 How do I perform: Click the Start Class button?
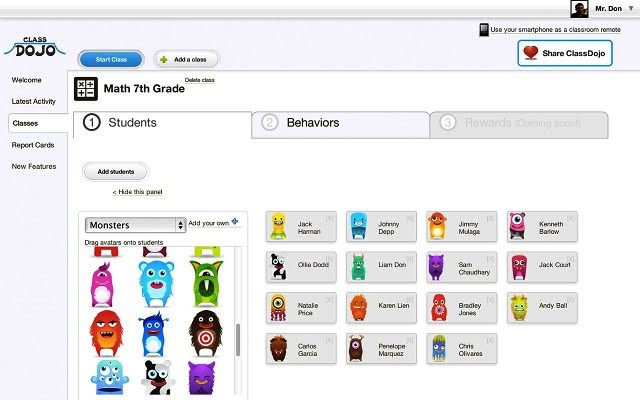(111, 60)
